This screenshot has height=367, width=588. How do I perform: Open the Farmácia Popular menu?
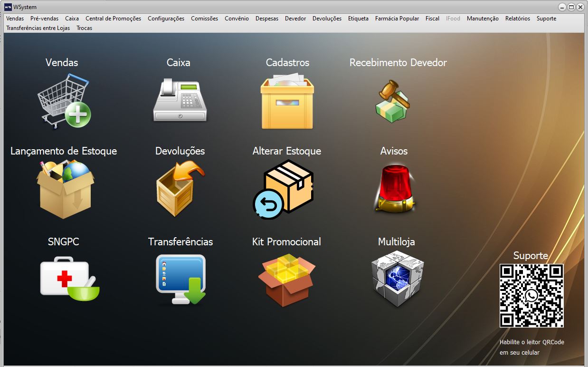pos(397,19)
